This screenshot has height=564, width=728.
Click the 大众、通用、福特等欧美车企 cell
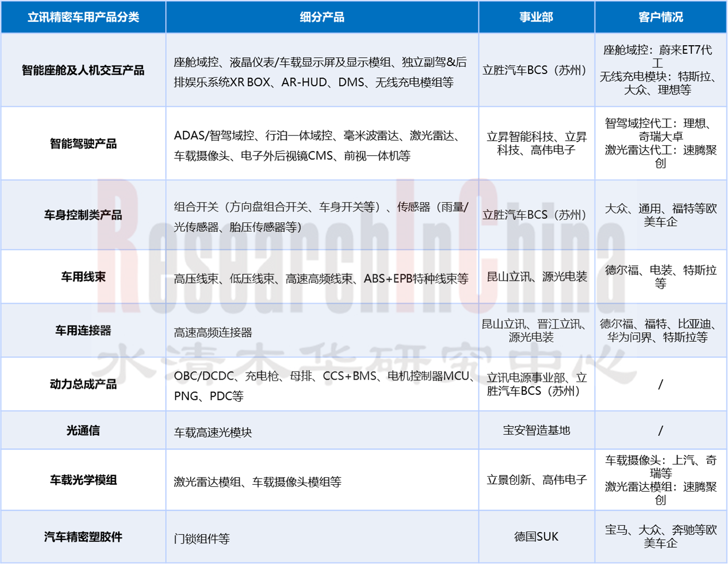(661, 215)
